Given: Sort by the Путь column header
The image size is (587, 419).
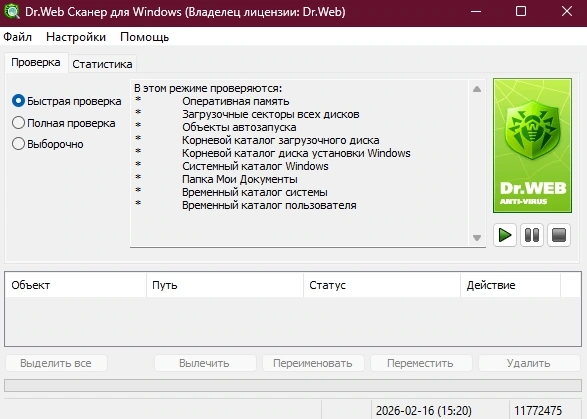Looking at the screenshot, I should click(225, 285).
